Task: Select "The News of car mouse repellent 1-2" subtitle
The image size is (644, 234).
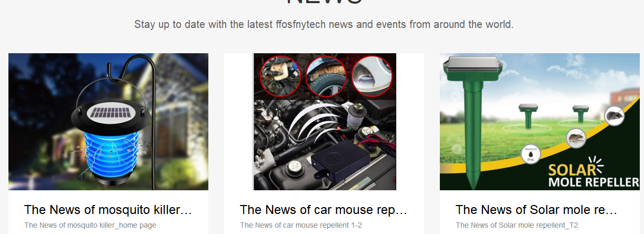Action: pyautogui.click(x=301, y=225)
